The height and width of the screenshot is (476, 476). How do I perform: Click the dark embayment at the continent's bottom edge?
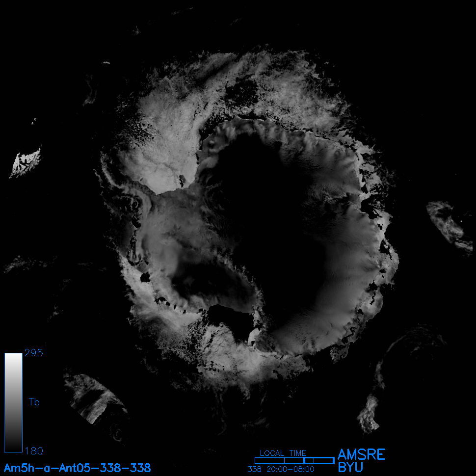(x=231, y=320)
